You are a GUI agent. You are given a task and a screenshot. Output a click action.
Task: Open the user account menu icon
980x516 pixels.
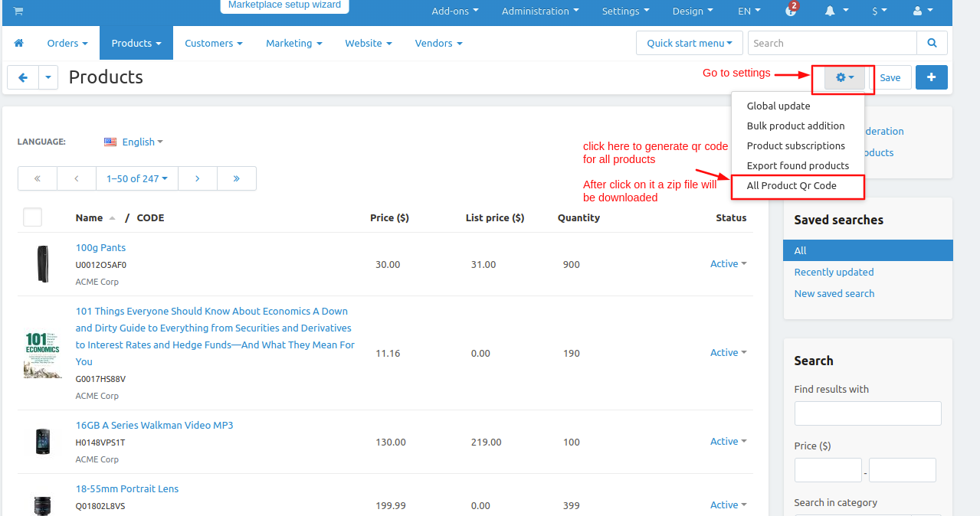(x=923, y=11)
